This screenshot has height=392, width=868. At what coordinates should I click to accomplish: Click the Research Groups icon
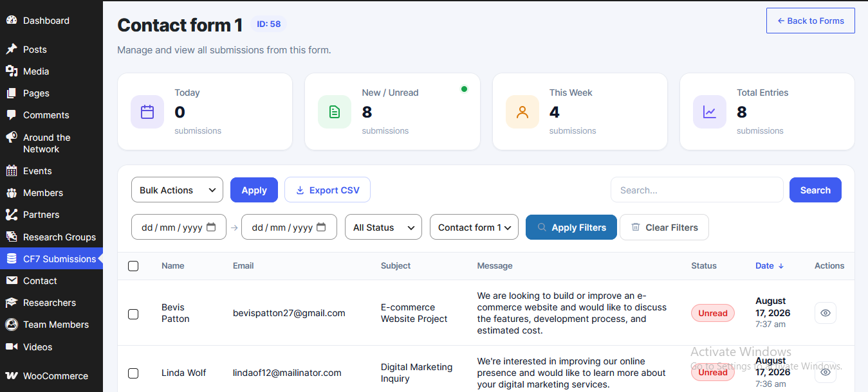pyautogui.click(x=12, y=237)
